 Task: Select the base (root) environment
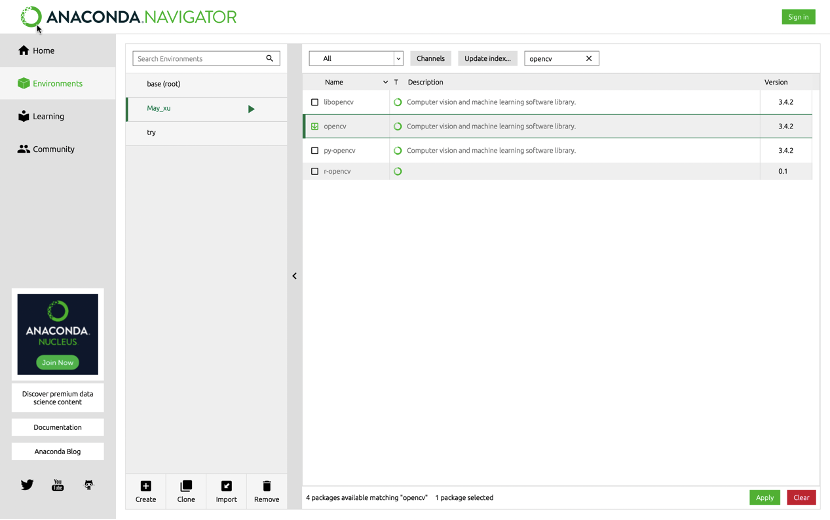tap(206, 84)
